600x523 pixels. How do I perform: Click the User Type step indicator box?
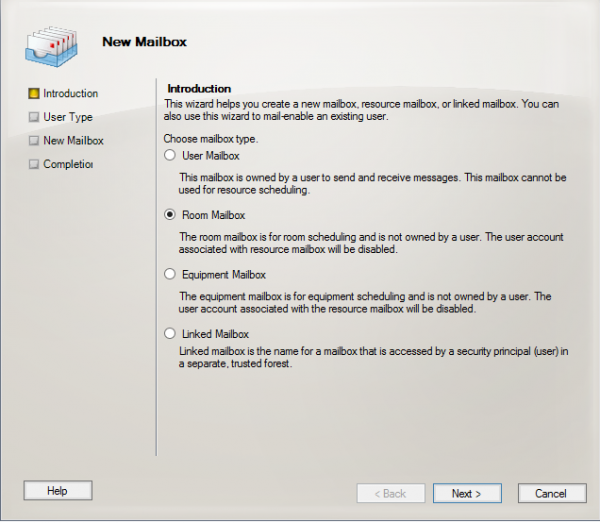pos(34,117)
